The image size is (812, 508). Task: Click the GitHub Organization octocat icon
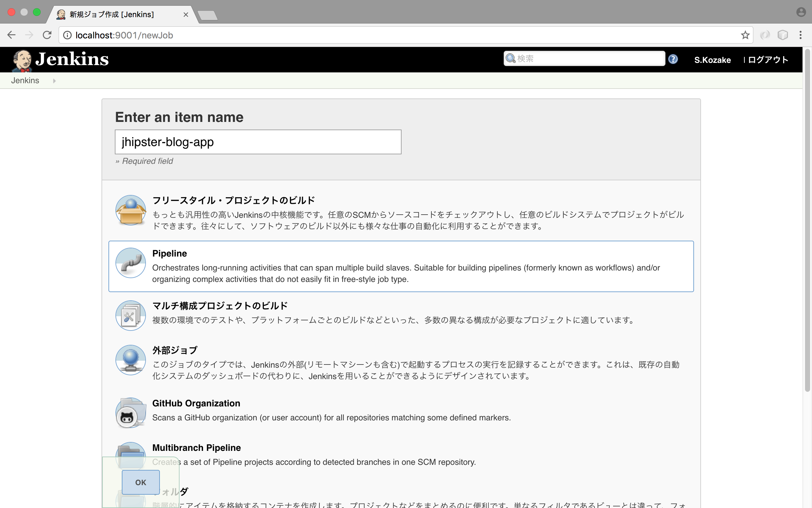(x=131, y=413)
